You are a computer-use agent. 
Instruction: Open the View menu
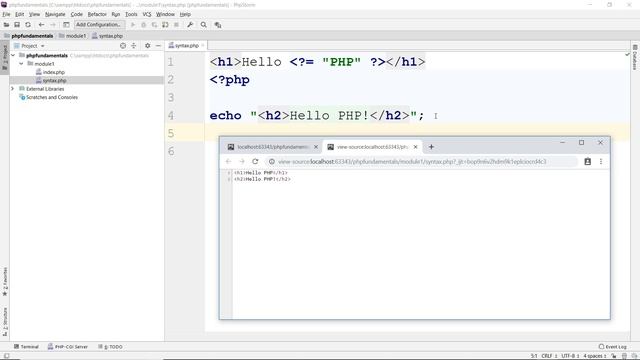point(35,14)
